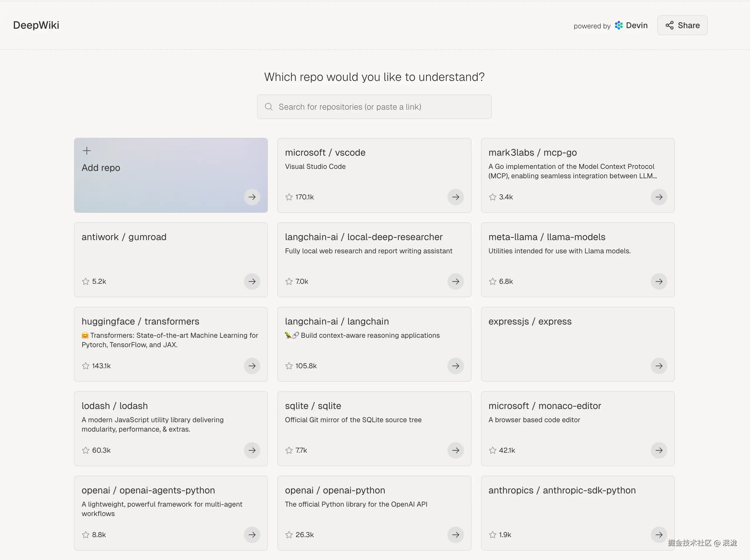
Task: Open arrow for openai / openai-python
Action: click(x=455, y=534)
